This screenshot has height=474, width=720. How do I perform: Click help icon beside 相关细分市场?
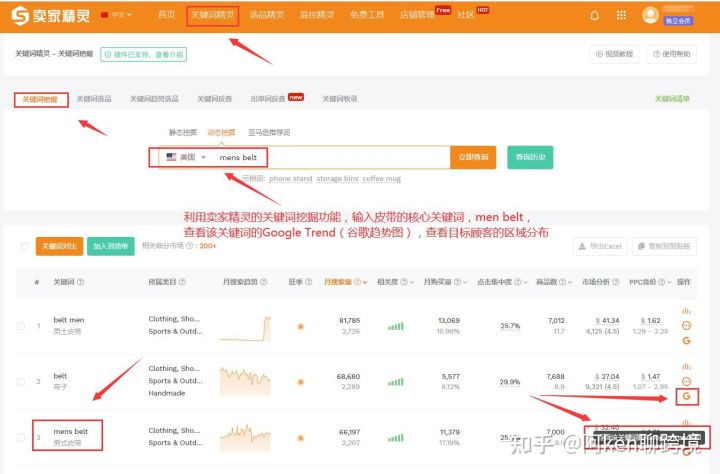[x=189, y=246]
